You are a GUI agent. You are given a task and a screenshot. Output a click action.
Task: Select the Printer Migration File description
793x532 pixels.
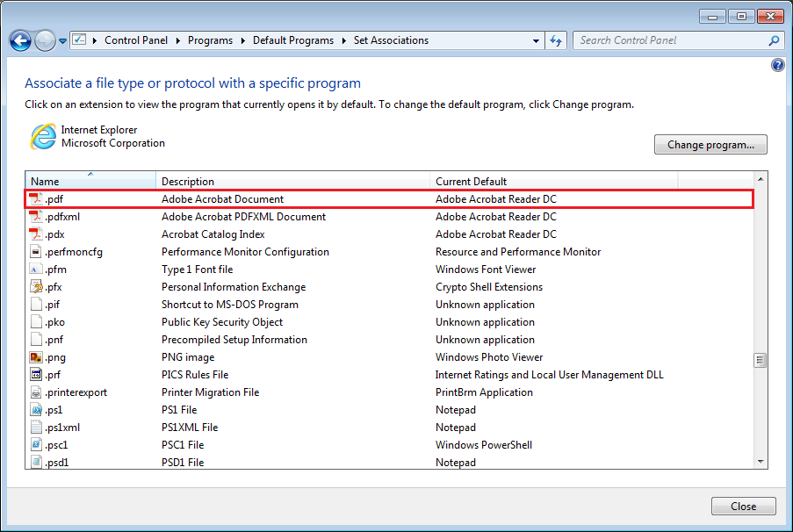pos(211,392)
